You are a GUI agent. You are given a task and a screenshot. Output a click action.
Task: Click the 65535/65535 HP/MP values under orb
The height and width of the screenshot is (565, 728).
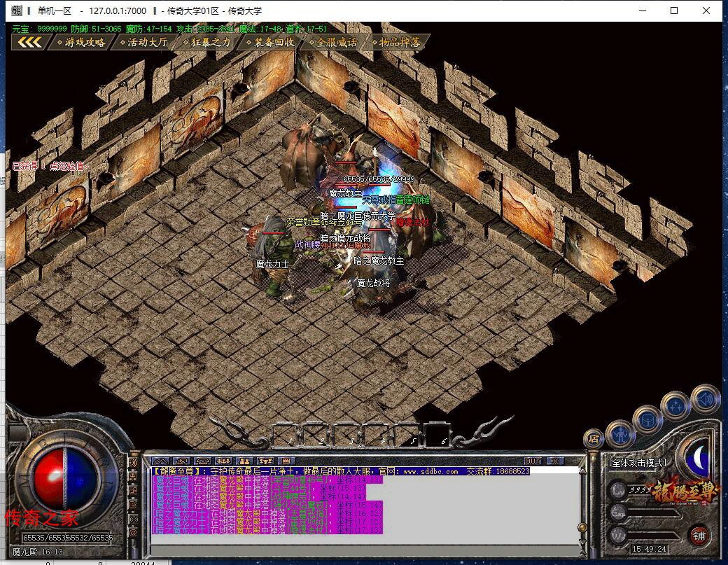click(68, 538)
